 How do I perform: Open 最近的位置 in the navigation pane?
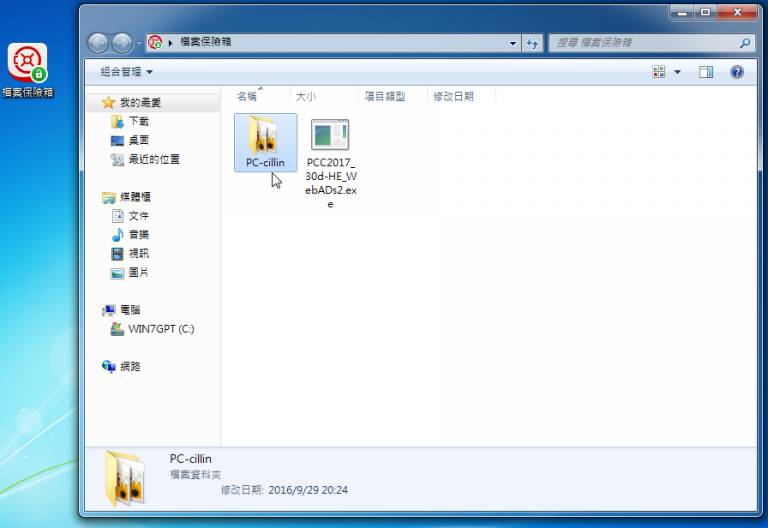(x=154, y=159)
